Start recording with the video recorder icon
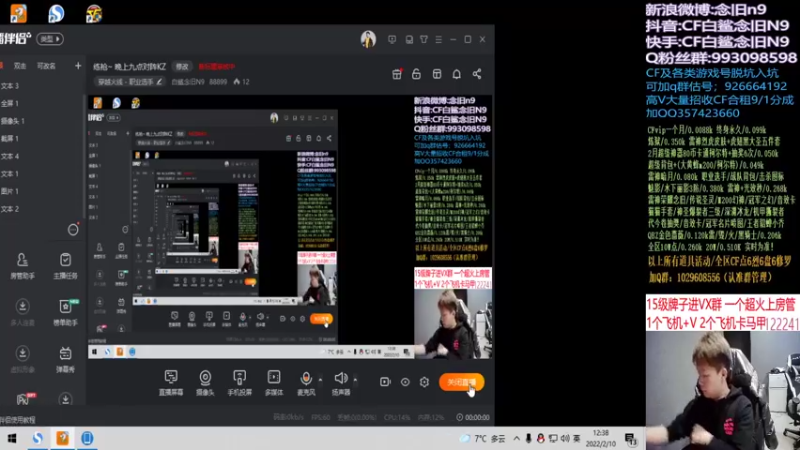Viewport: 800px width, 450px height. [385, 382]
